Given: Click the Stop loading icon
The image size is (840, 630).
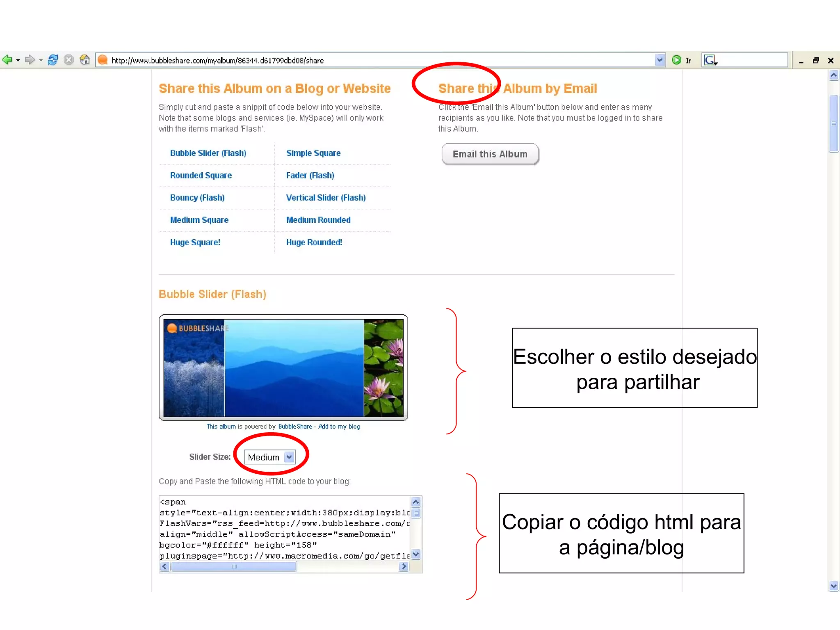Looking at the screenshot, I should [69, 60].
